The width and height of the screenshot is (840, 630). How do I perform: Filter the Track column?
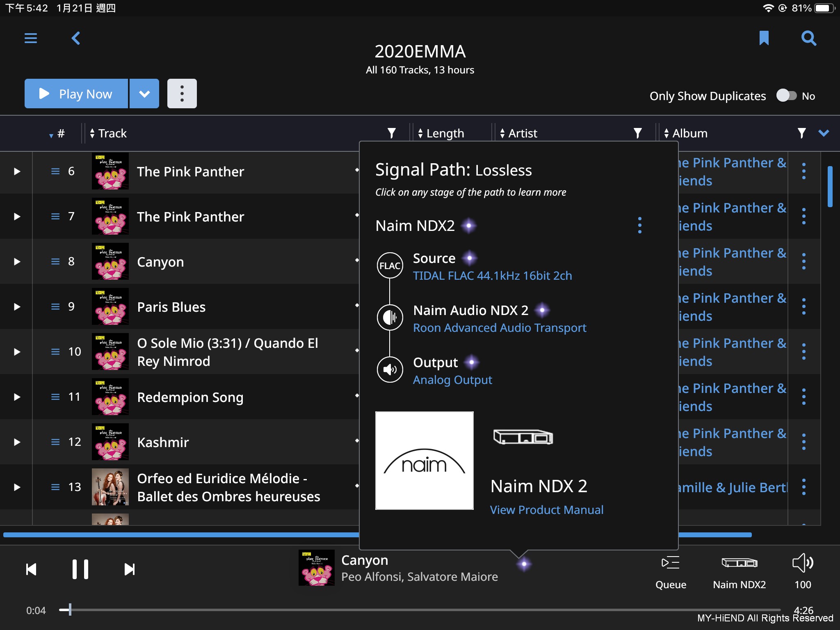(x=392, y=133)
